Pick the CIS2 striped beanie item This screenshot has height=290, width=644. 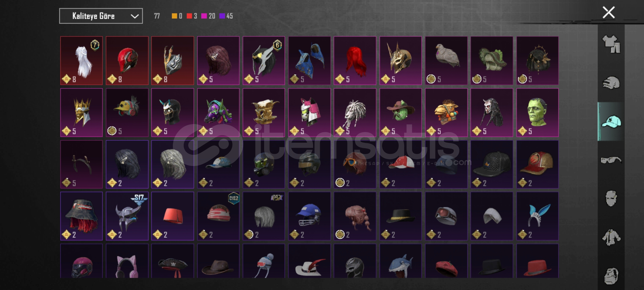tap(218, 216)
